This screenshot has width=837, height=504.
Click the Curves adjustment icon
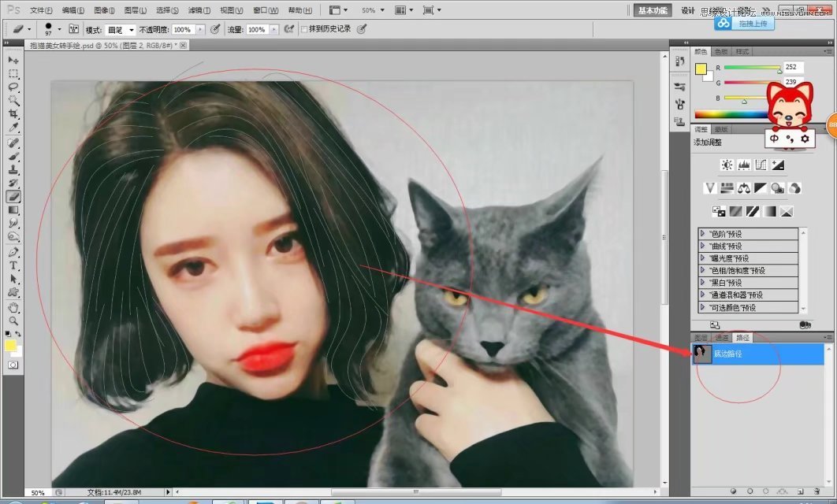(x=761, y=165)
